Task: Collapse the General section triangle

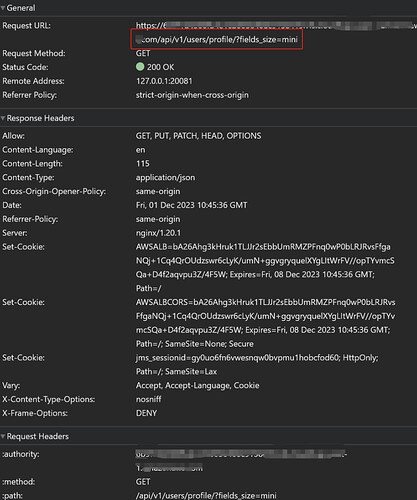Action: [x=3, y=8]
